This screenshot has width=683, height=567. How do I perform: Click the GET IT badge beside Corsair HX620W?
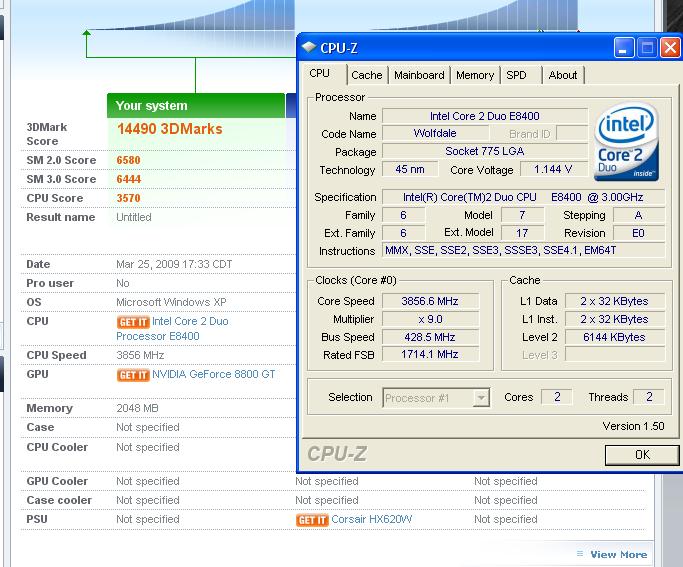[x=312, y=520]
